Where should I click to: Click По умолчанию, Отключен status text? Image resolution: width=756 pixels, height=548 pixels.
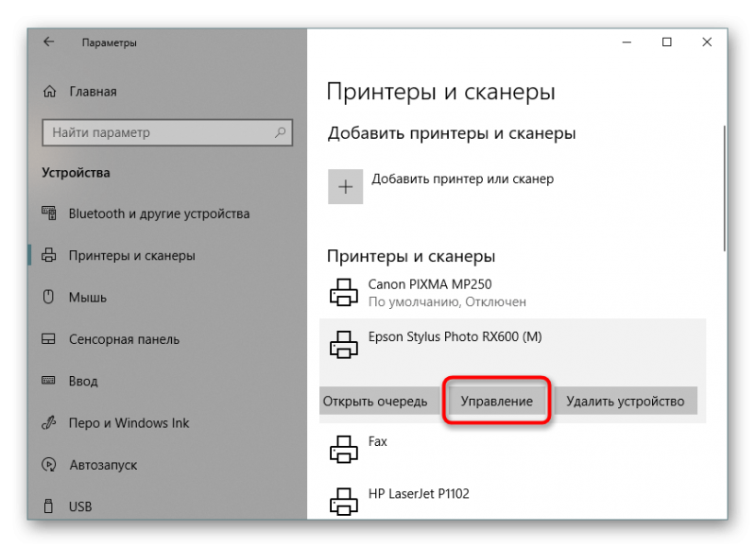[x=447, y=301]
